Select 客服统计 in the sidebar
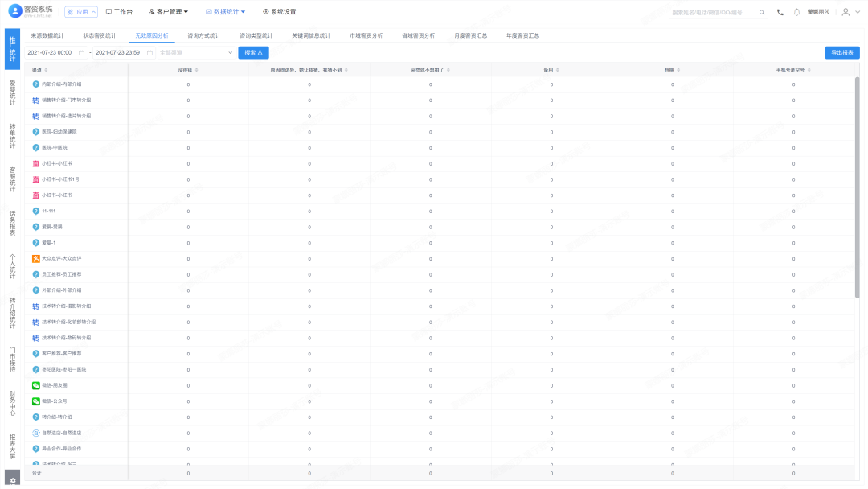This screenshot has width=868, height=489. [12, 179]
